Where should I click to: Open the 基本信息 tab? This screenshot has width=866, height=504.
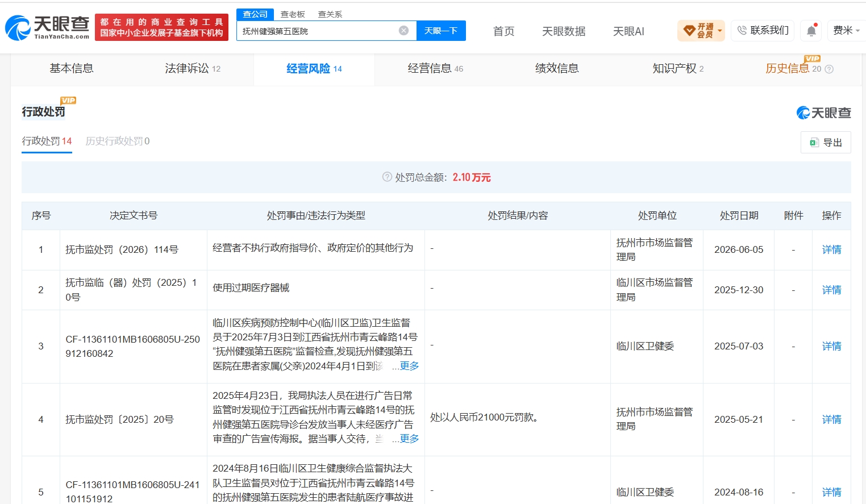[72, 69]
